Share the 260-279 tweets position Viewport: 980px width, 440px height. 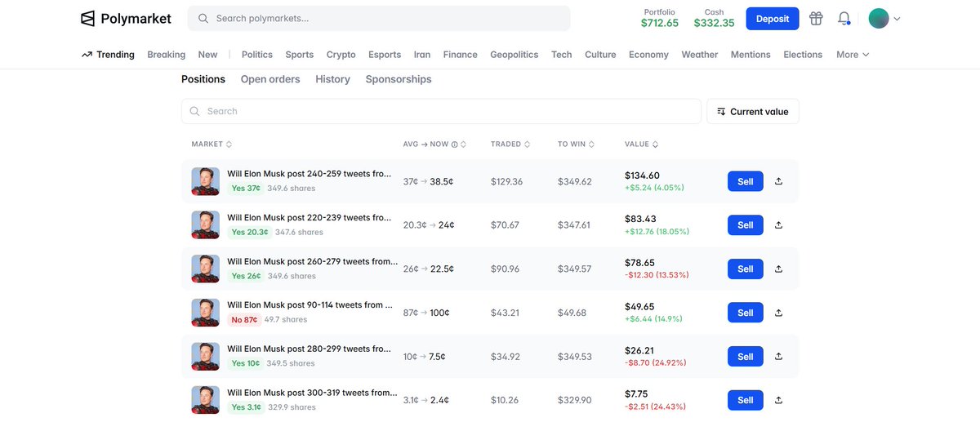click(778, 269)
